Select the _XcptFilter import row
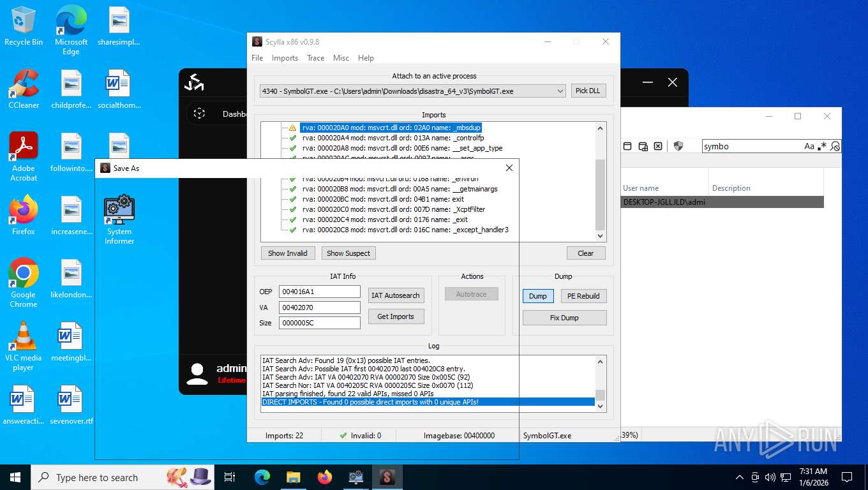 (x=394, y=209)
